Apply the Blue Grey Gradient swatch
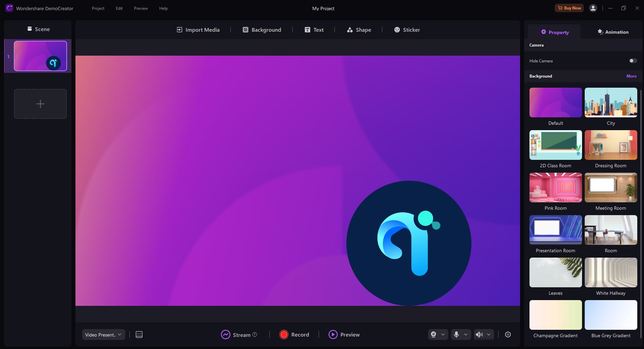 coord(611,315)
